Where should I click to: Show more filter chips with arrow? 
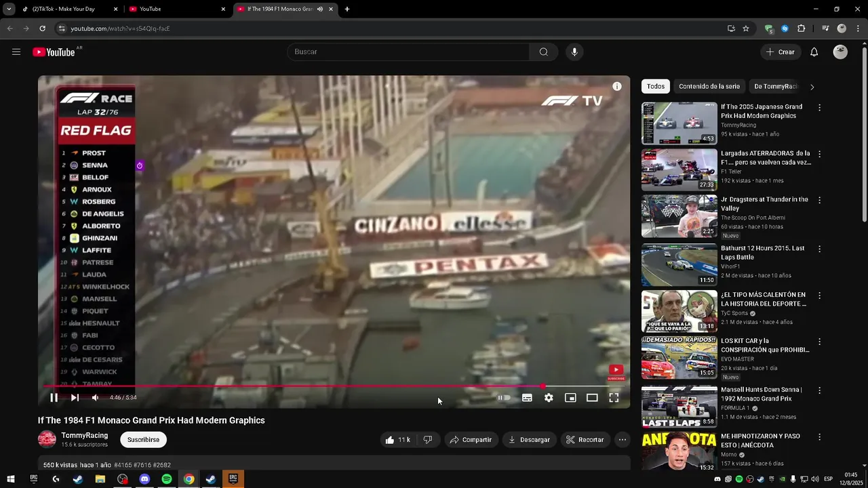pos(812,87)
